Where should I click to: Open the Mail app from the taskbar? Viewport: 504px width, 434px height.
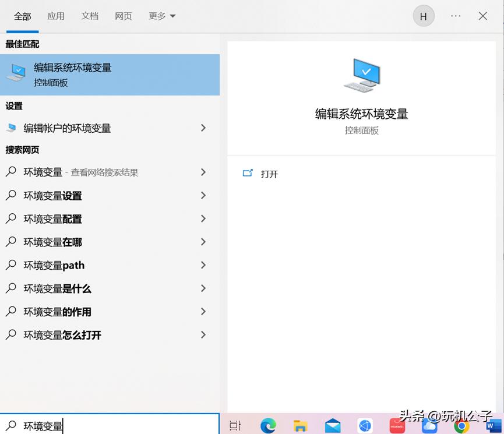click(333, 426)
